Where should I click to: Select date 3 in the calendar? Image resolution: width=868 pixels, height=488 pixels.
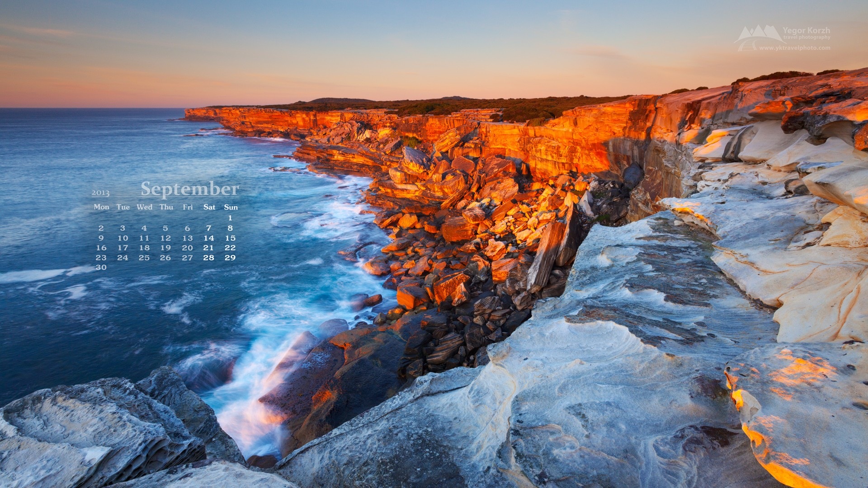123,228
